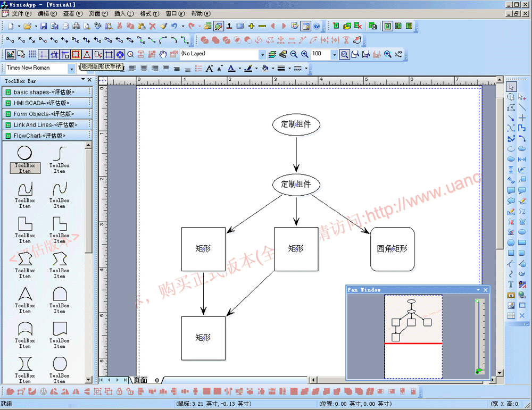Click the Zoom Out magnifier icon
Screen dimensions: 532x410
pyautogui.click(x=293, y=54)
